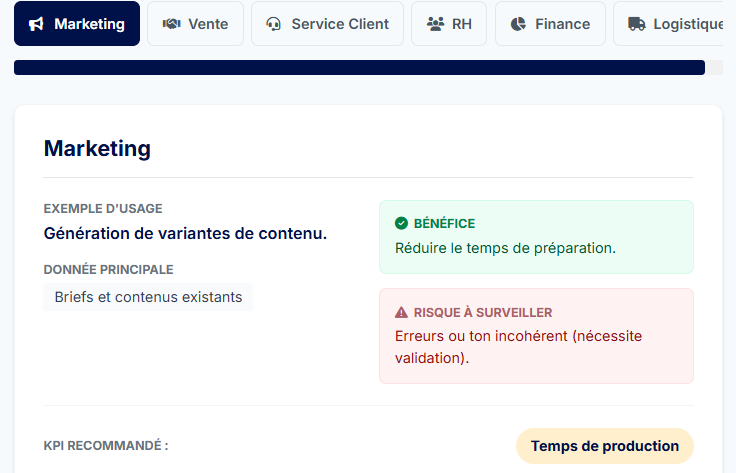Viewport: 736px width, 473px height.
Task: Open the Service Client tab
Action: coord(327,23)
